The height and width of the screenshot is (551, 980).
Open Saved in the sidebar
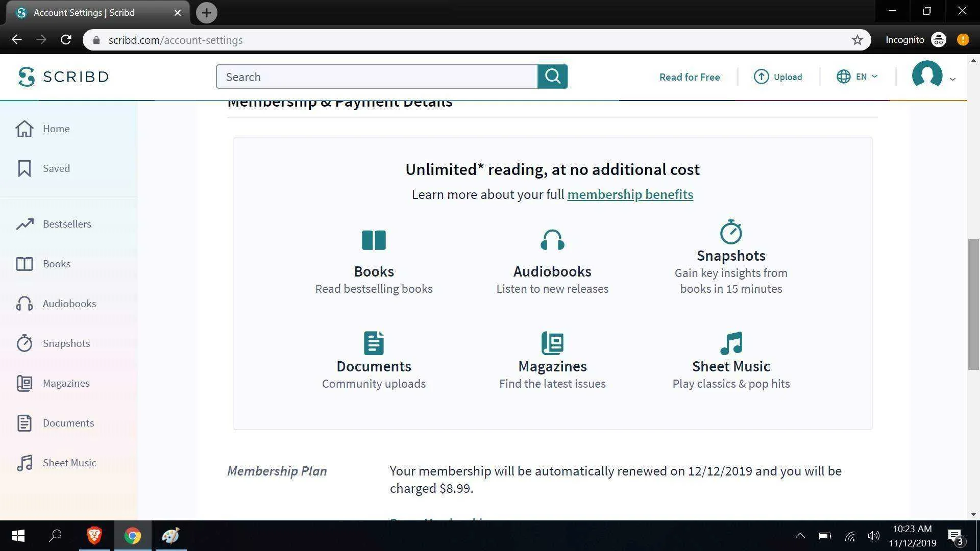[56, 168]
